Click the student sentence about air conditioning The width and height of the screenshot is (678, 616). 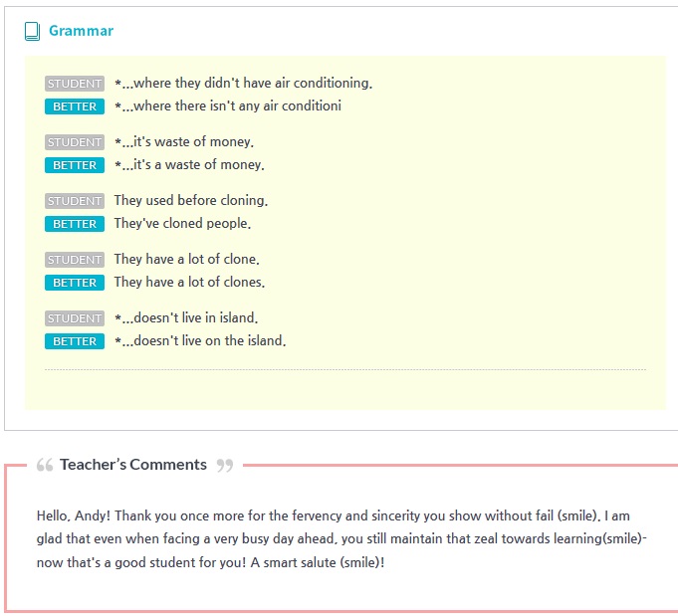point(243,84)
